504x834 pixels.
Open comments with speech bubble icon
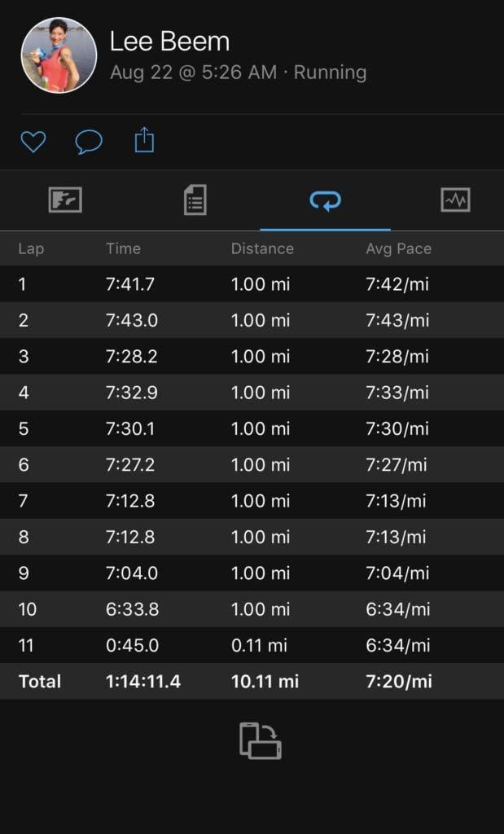(89, 142)
